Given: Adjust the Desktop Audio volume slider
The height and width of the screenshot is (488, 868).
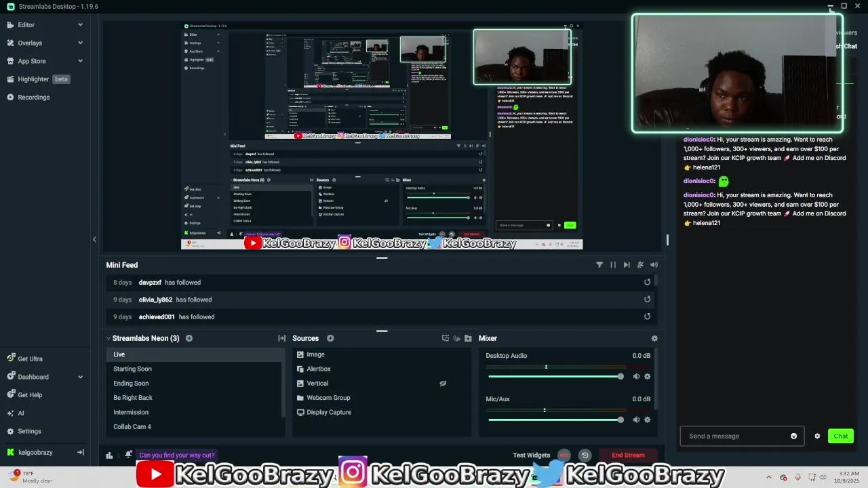Looking at the screenshot, I should pos(555,376).
